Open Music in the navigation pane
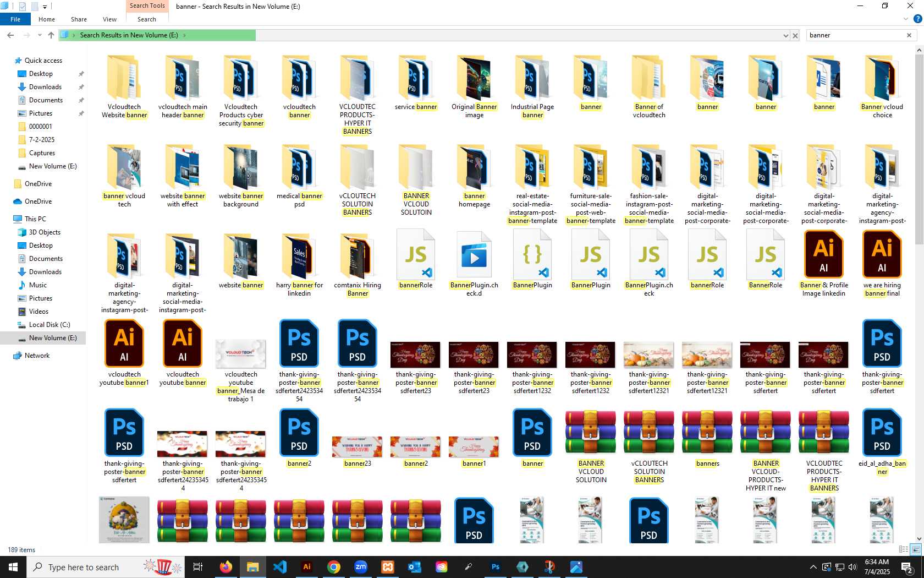Image resolution: width=924 pixels, height=578 pixels. [x=38, y=285]
